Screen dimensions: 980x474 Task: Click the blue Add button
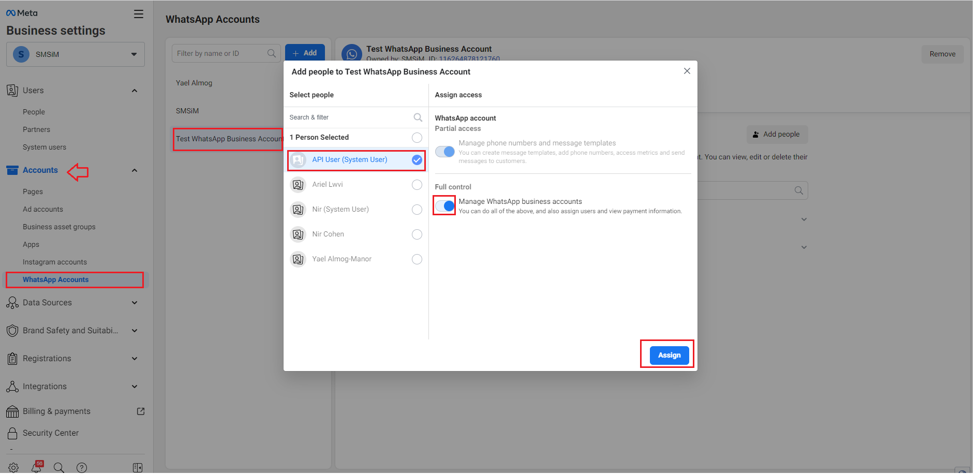[x=305, y=53]
